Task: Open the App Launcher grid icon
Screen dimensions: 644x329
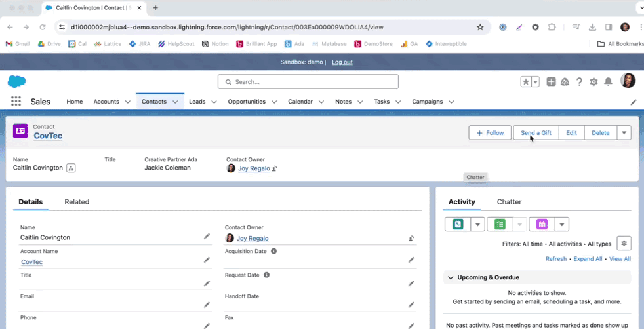Action: 16,102
